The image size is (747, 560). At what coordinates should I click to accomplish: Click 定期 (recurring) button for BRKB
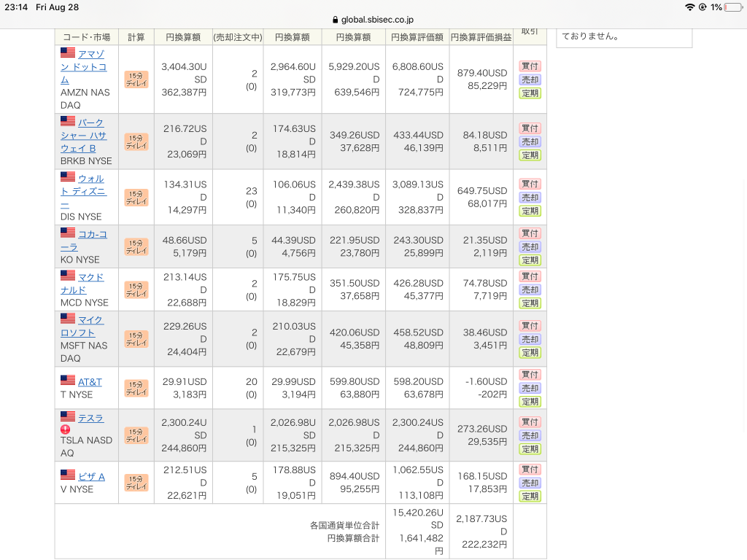tap(530, 155)
